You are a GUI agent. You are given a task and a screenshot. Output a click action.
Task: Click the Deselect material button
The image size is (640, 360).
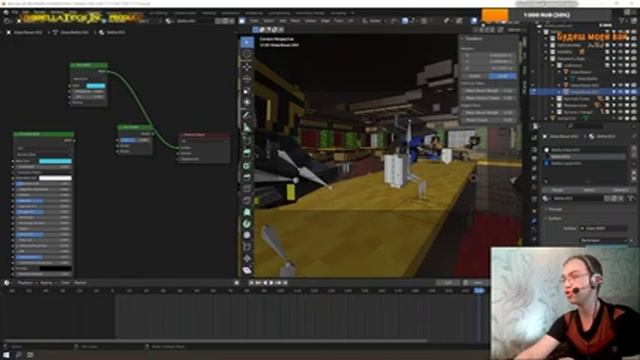tap(621, 190)
